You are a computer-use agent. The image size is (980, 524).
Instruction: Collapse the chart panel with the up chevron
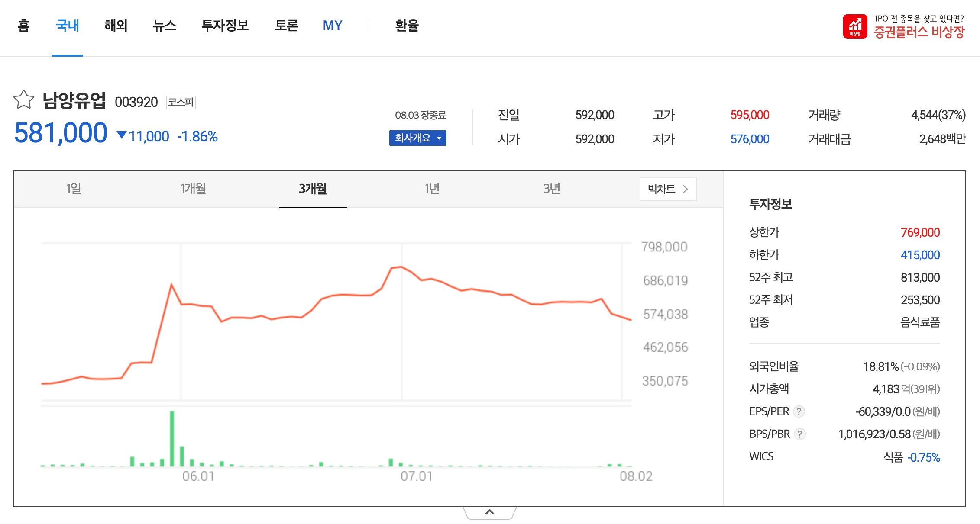click(x=489, y=512)
